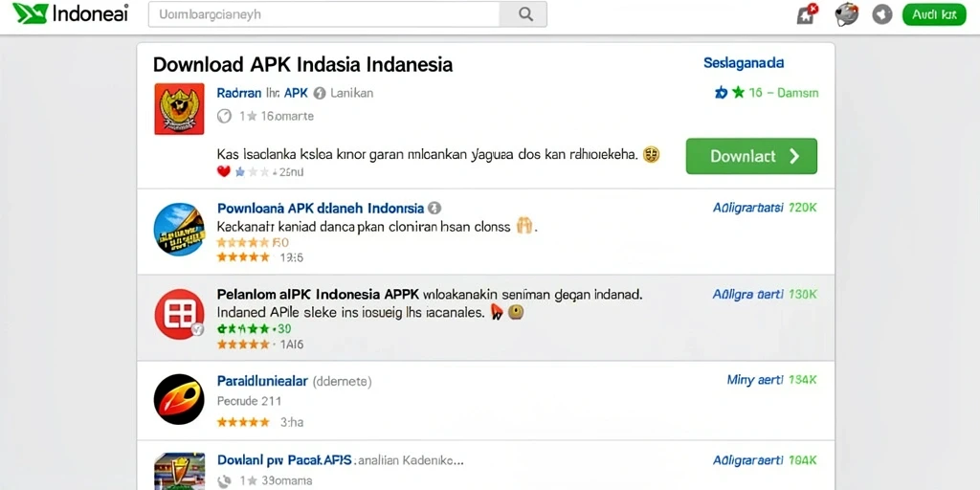The height and width of the screenshot is (490, 980).
Task: Click the green Downlact button
Action: point(751,156)
